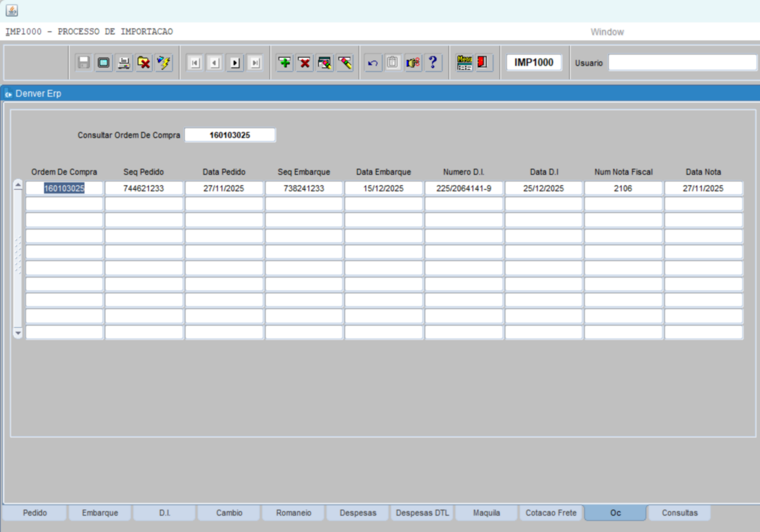Click the red X delete record icon
The image size is (760, 532).
(x=305, y=63)
